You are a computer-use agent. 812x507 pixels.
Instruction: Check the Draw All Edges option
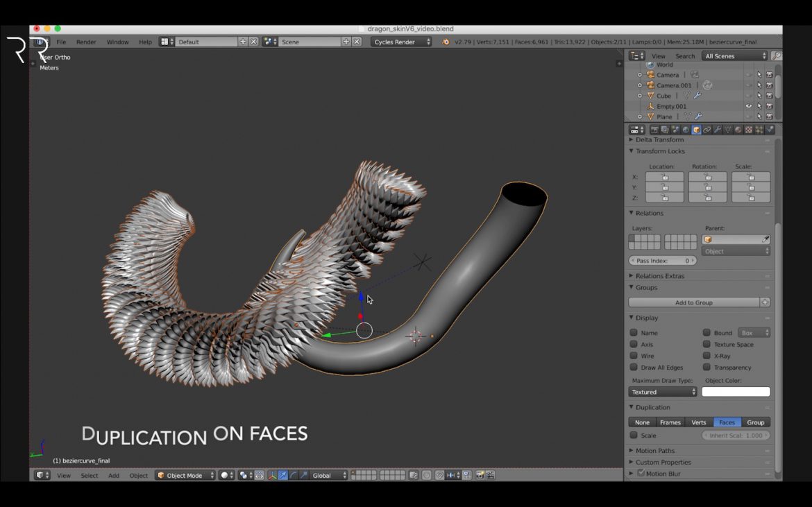(x=634, y=368)
